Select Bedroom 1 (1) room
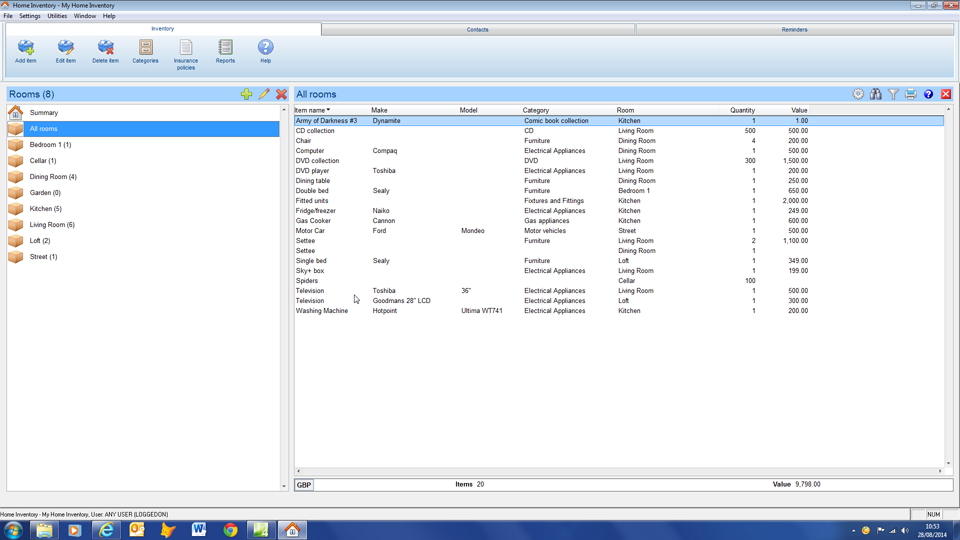Screen dimensions: 960x540 tap(143, 144)
